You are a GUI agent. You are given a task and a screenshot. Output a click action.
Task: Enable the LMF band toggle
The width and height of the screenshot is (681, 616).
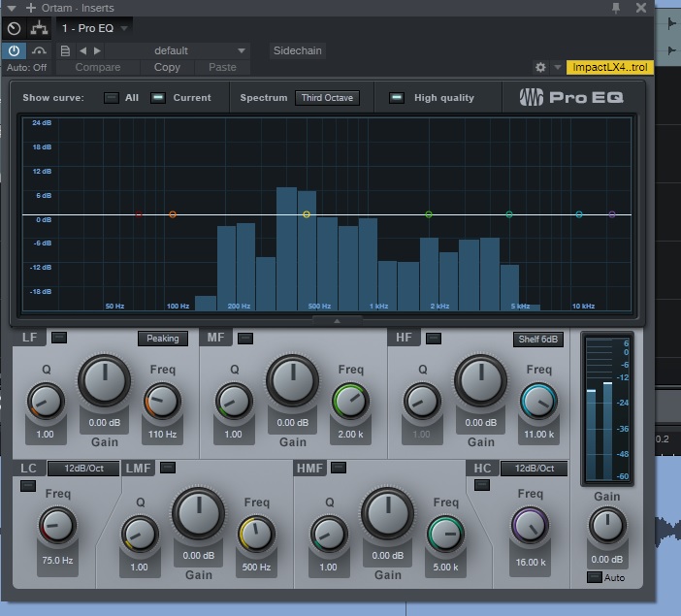(x=168, y=468)
